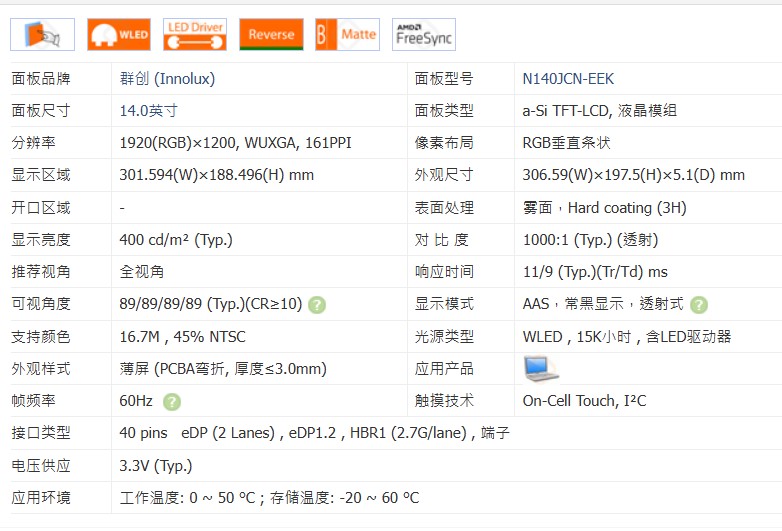Click the laptop icon under 应用产品

click(541, 369)
